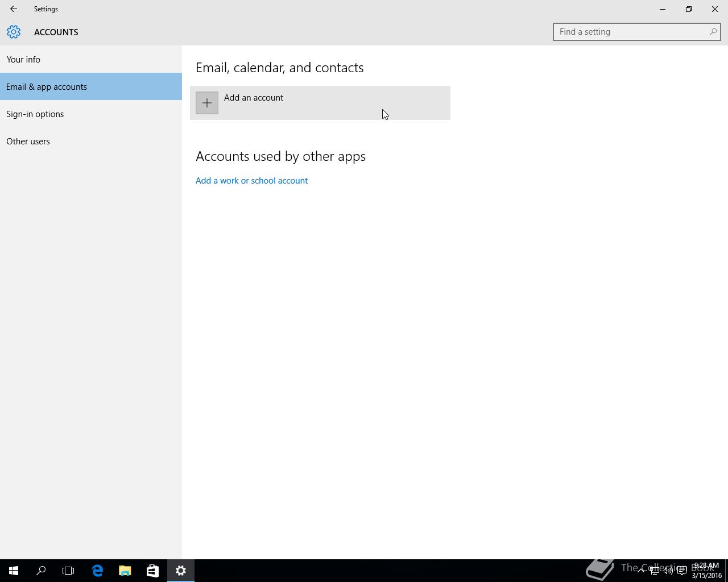The image size is (728, 582).
Task: Open the Your info section
Action: click(x=23, y=60)
